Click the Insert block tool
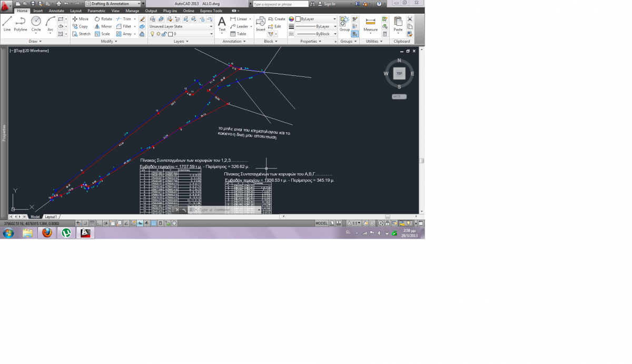The height and width of the screenshot is (364, 632). coord(261,24)
